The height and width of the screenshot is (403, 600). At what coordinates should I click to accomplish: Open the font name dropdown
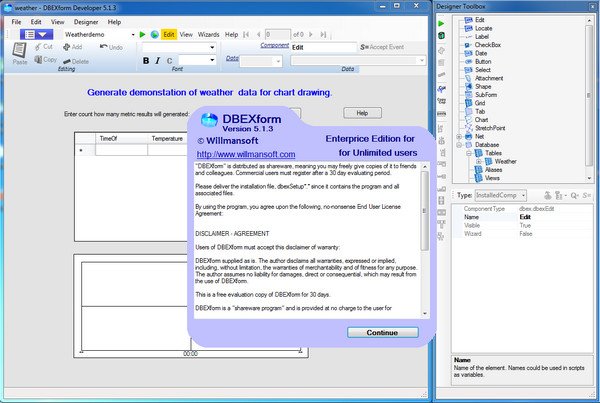212,47
